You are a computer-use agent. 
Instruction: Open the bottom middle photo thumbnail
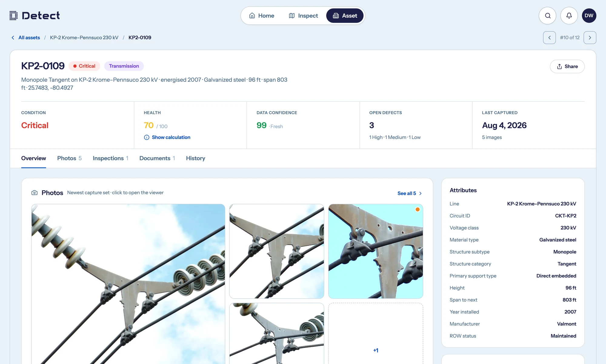pyautogui.click(x=277, y=333)
